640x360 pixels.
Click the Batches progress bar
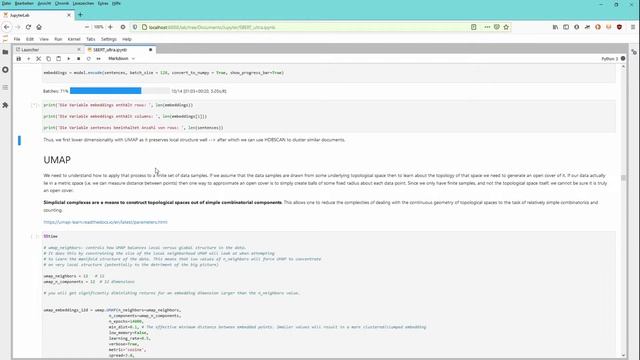point(120,91)
